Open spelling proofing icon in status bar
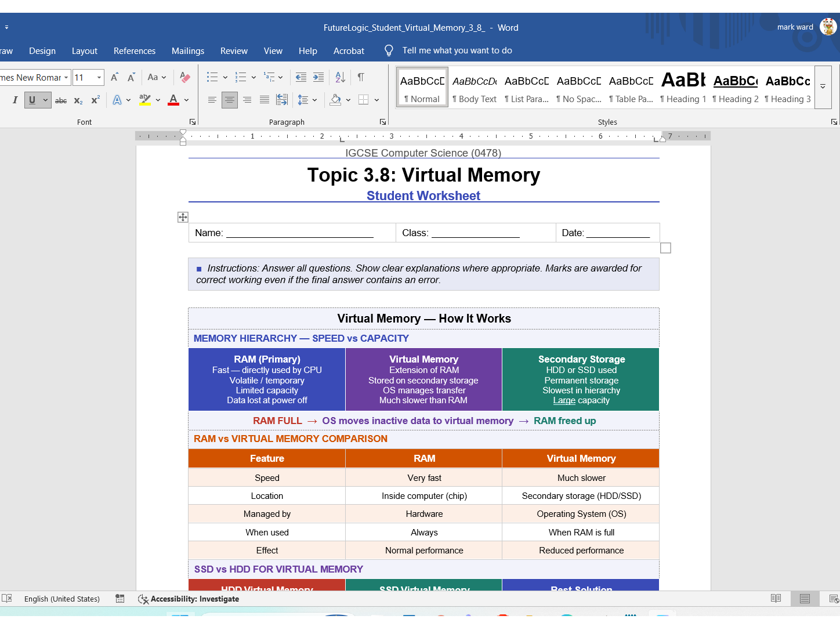Viewport: 840px width, 630px height. [7, 599]
